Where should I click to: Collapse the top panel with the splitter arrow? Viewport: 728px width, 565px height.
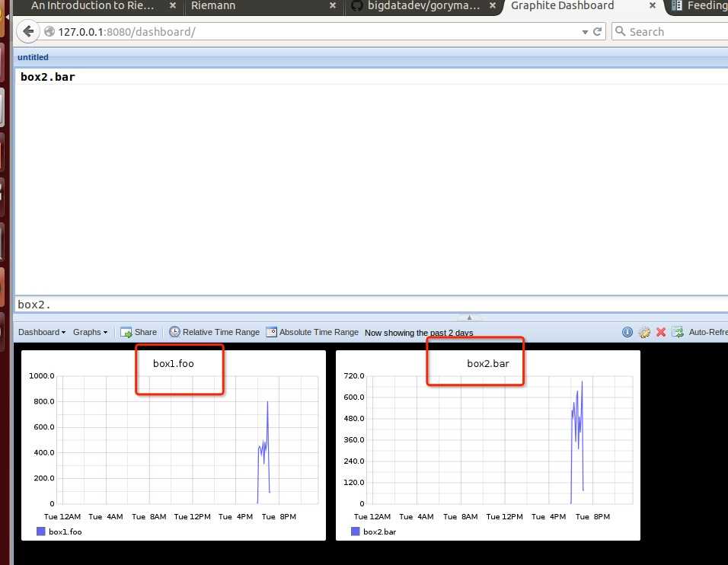(x=469, y=318)
